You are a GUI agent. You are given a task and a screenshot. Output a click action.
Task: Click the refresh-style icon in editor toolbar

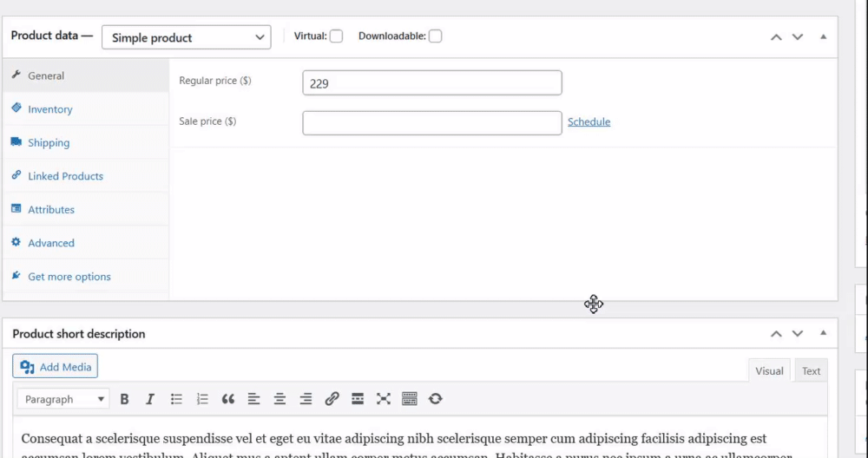pos(436,399)
